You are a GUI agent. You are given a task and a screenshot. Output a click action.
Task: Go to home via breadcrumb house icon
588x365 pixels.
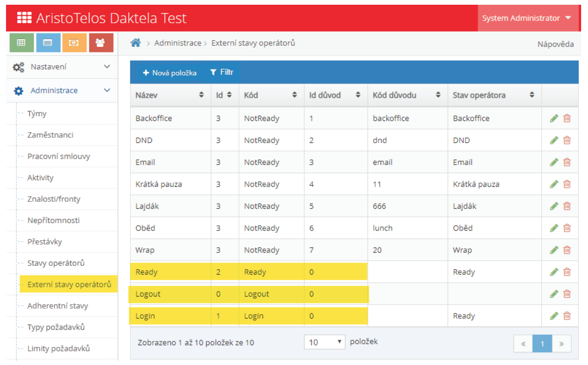pos(136,43)
